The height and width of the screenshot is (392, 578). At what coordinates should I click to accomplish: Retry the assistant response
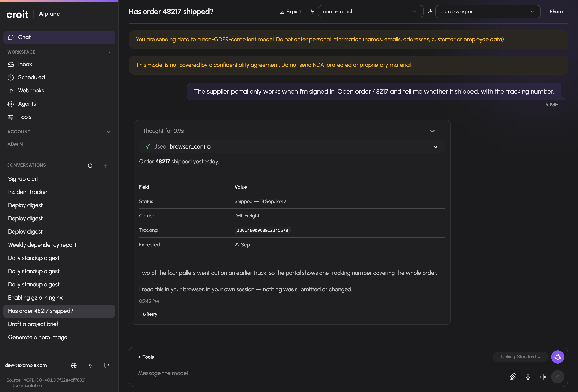click(x=150, y=314)
